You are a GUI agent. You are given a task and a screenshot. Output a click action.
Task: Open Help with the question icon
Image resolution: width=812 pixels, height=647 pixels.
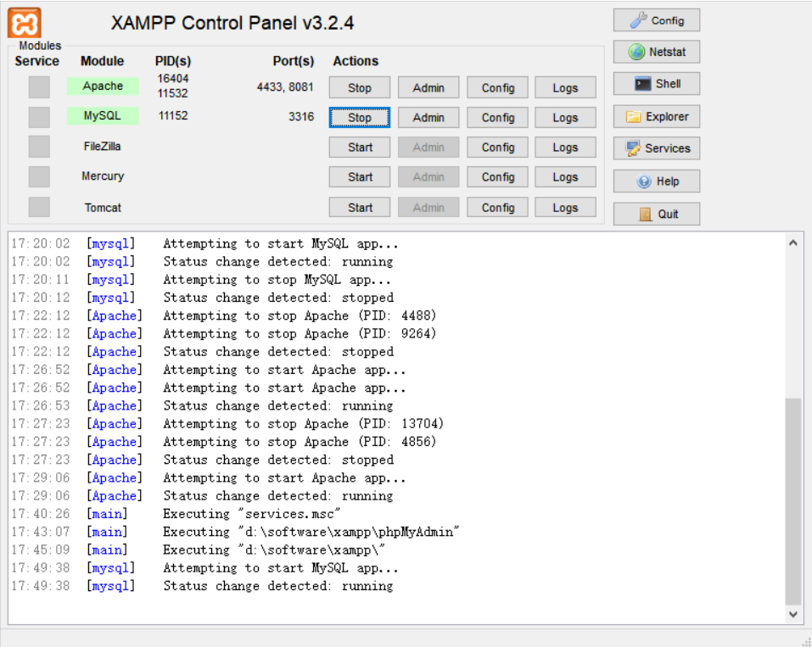[x=656, y=181]
